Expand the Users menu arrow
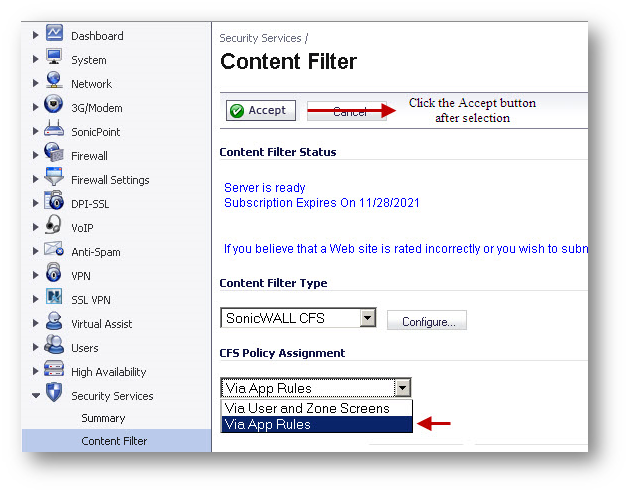 (37, 348)
